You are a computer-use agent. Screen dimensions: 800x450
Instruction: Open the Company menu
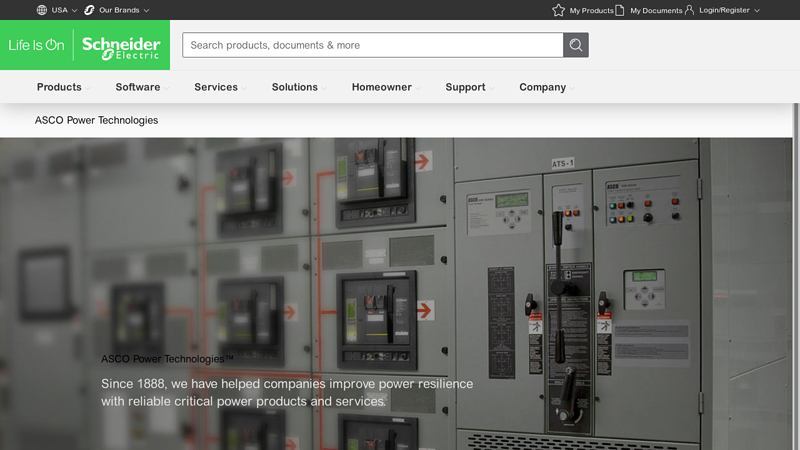pyautogui.click(x=542, y=87)
